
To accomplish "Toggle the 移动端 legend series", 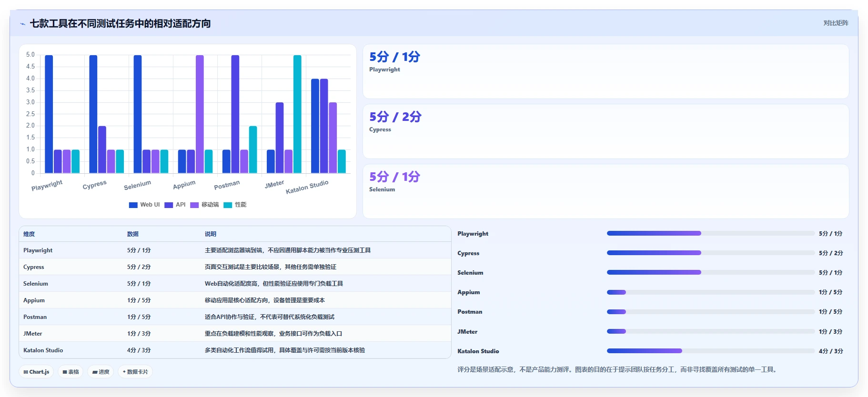I will pos(204,205).
